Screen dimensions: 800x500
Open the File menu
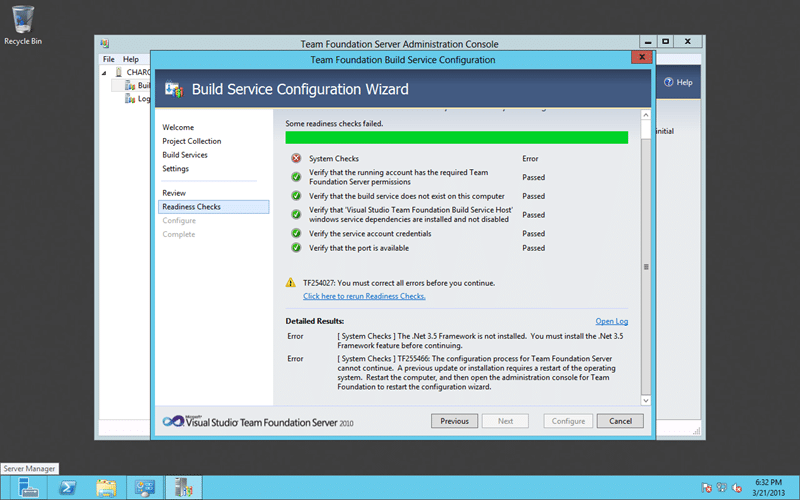(x=109, y=59)
